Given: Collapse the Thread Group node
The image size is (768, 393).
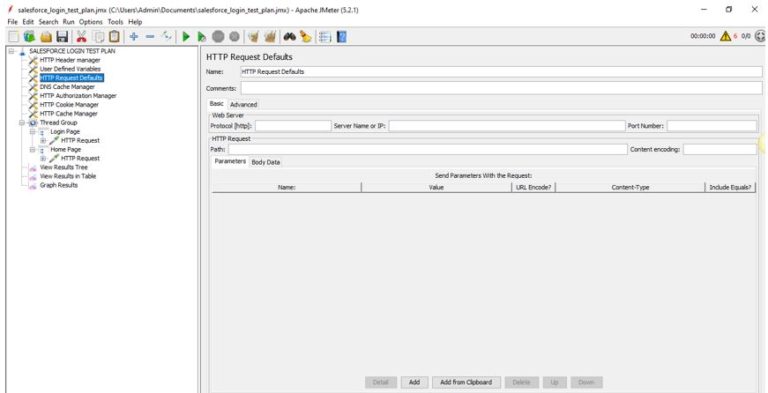Looking at the screenshot, I should point(22,123).
